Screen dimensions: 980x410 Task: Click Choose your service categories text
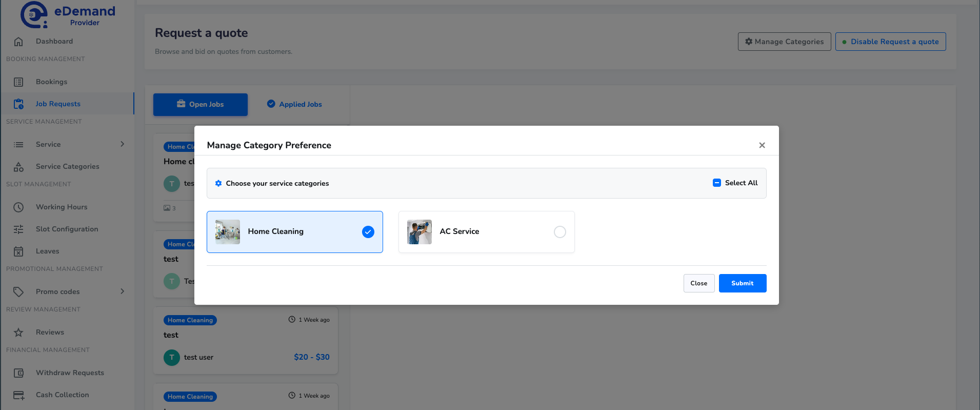[277, 183]
